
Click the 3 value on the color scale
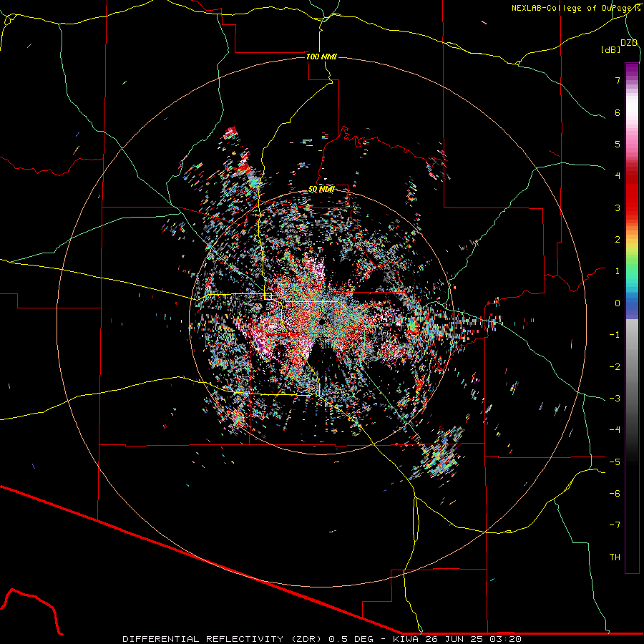[618, 208]
